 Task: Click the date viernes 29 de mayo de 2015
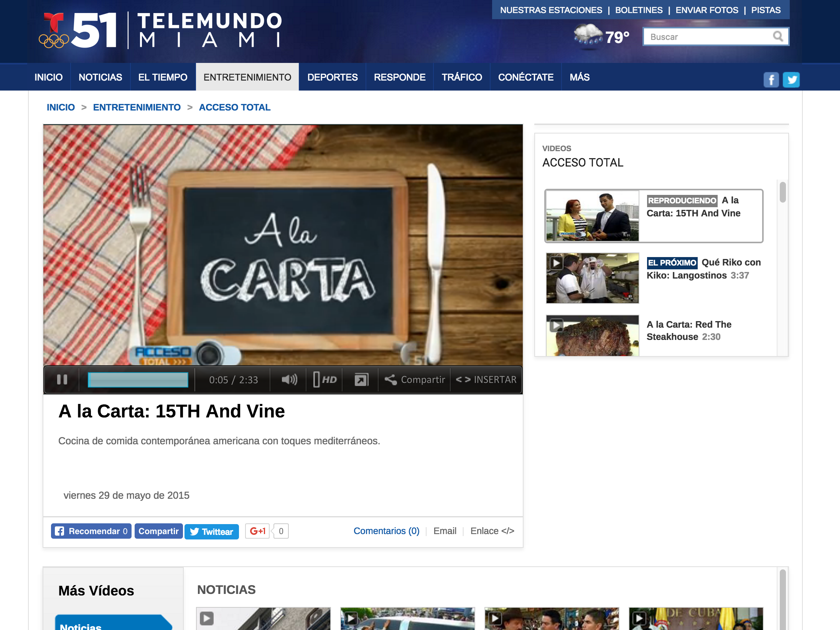tap(127, 495)
